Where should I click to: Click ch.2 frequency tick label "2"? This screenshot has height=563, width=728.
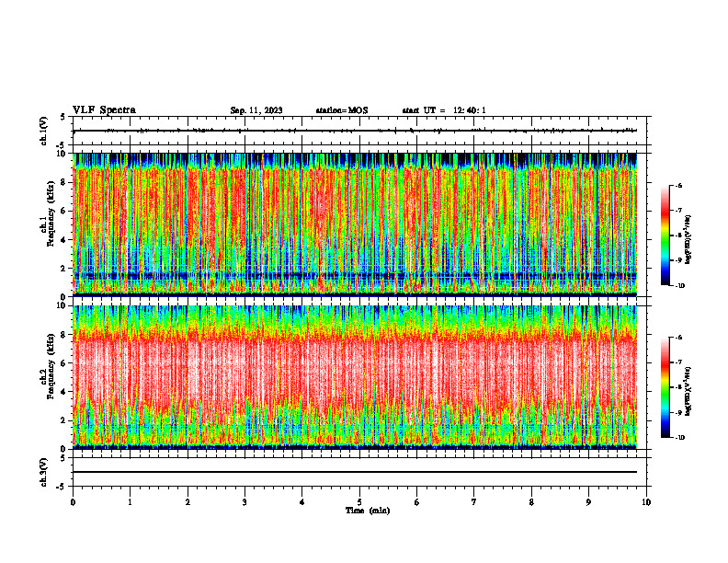click(65, 420)
